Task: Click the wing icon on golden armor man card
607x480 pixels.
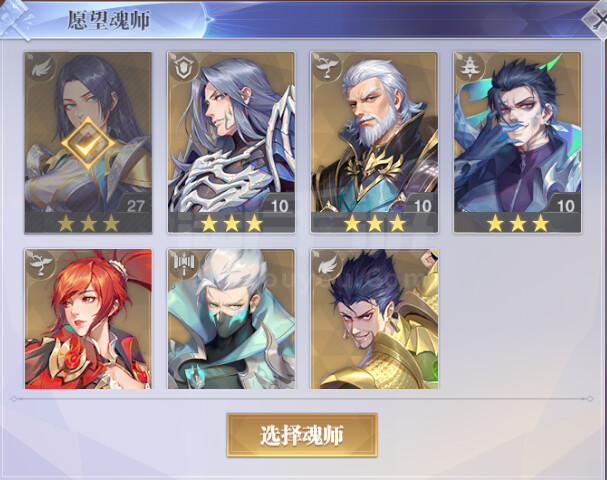Action: [x=328, y=265]
